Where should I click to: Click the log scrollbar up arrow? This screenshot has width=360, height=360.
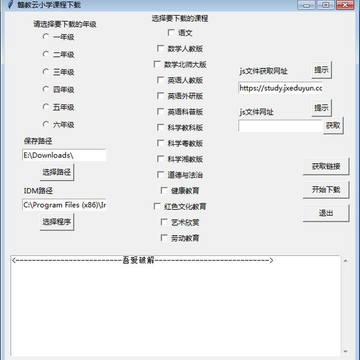pos(346,261)
